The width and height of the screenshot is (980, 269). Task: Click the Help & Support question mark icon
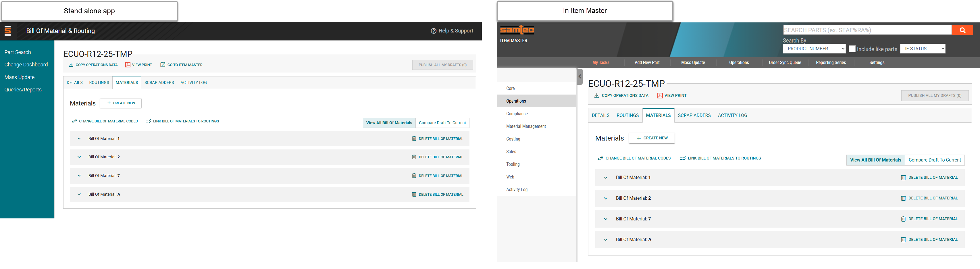tap(433, 31)
